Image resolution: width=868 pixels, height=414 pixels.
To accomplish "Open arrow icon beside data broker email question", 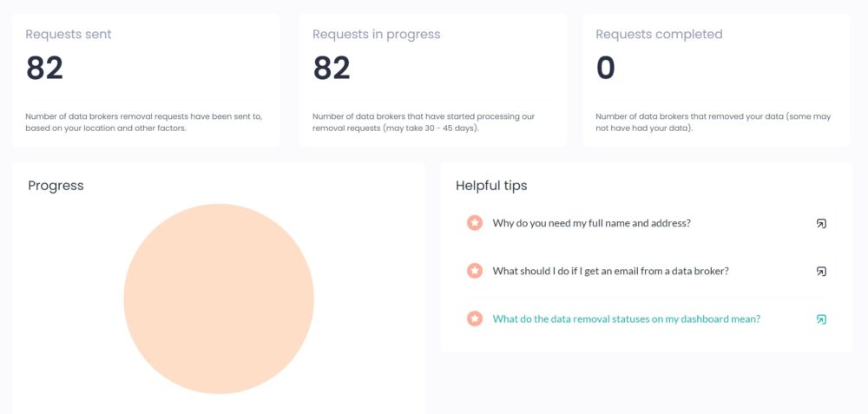I will tap(821, 271).
